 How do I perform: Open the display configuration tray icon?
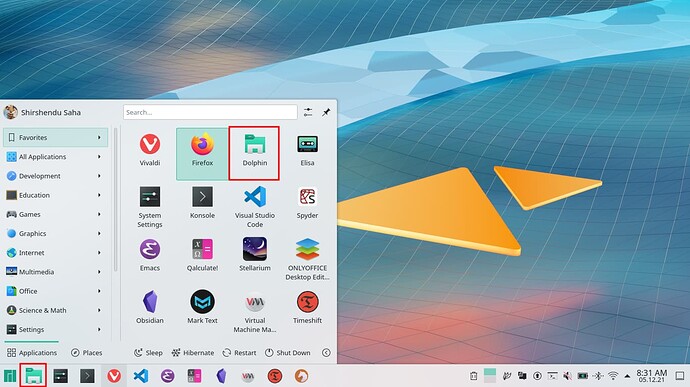tap(522, 376)
